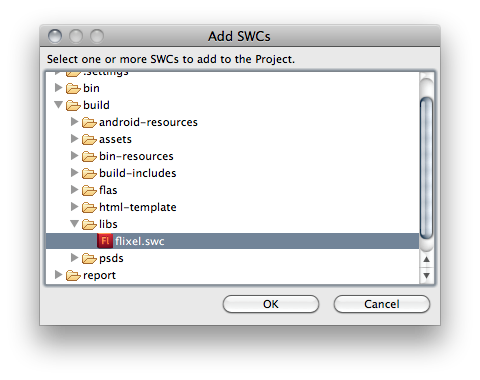Click the android-resources folder icon
The height and width of the screenshot is (380, 480).
point(89,122)
